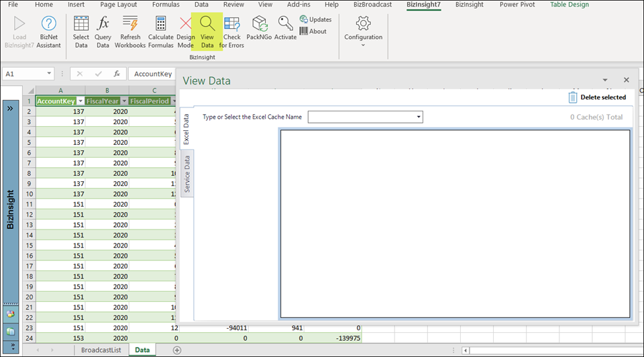Toggle Design Mode in the ribbon

coord(185,32)
